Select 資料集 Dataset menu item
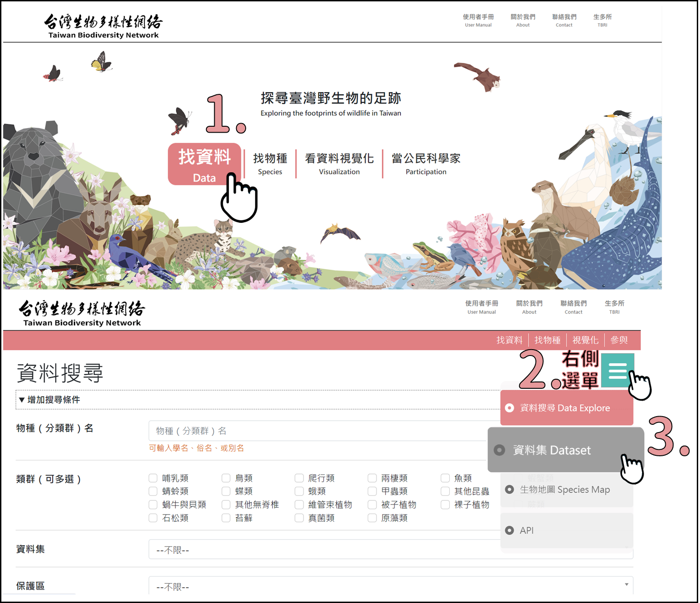The image size is (700, 603). click(x=566, y=450)
